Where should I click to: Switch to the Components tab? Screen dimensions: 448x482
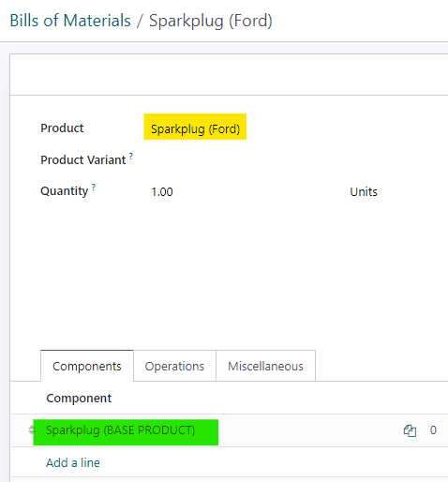[87, 366]
